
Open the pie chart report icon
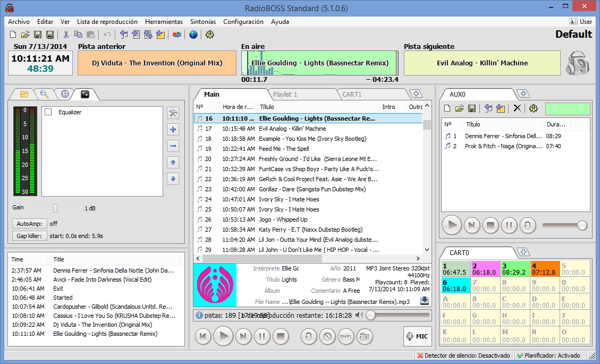pos(177,35)
